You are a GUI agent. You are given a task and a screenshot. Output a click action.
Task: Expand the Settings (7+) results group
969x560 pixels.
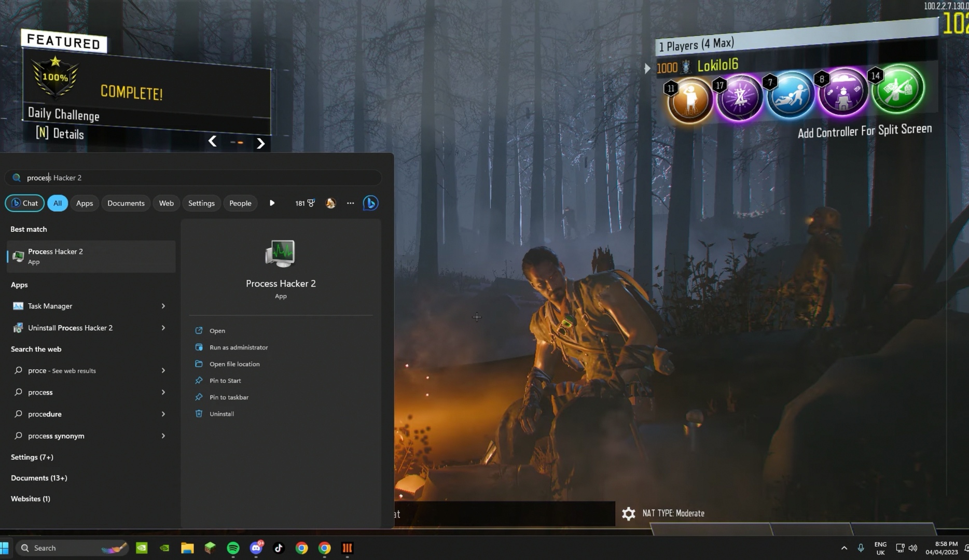32,457
